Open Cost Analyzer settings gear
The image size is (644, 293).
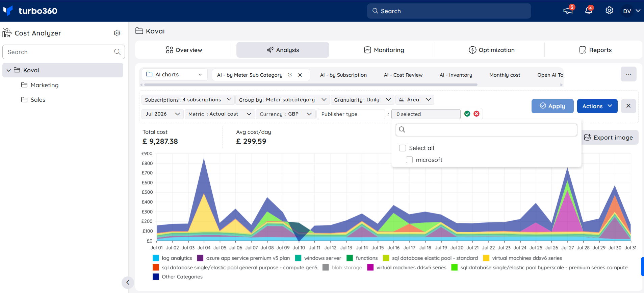click(x=117, y=33)
